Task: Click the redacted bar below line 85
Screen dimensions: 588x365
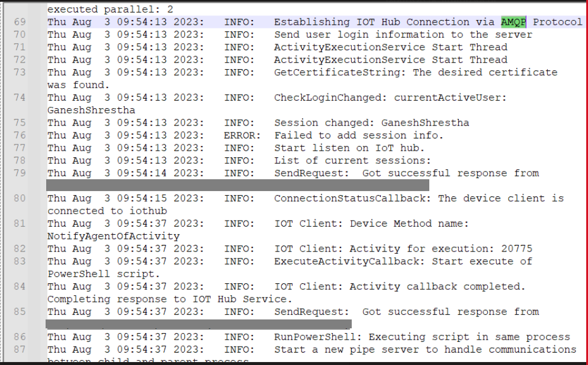Action: (199, 324)
